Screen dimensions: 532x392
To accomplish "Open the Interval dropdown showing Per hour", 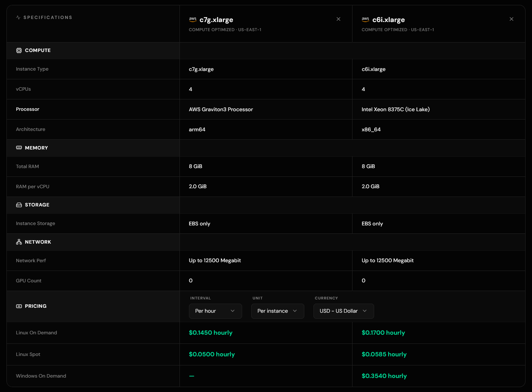I will tap(215, 311).
